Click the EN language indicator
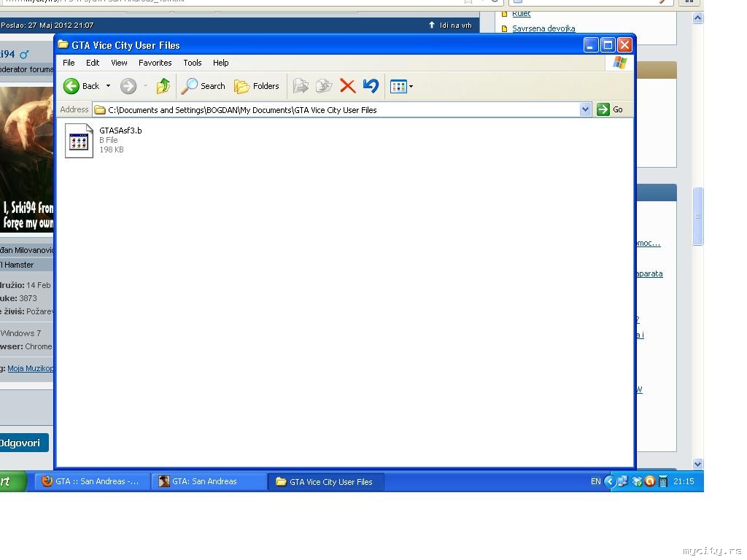 point(595,481)
